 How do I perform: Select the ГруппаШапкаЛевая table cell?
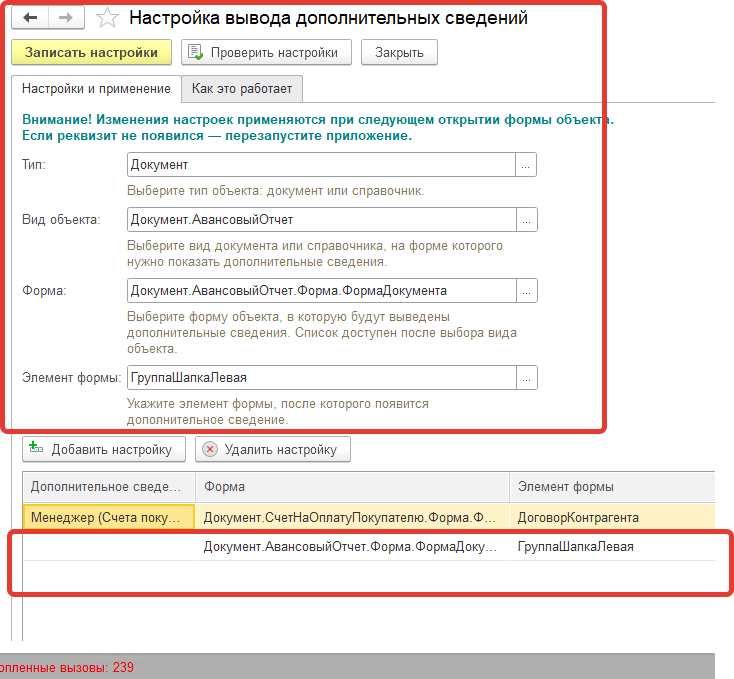(x=612, y=546)
